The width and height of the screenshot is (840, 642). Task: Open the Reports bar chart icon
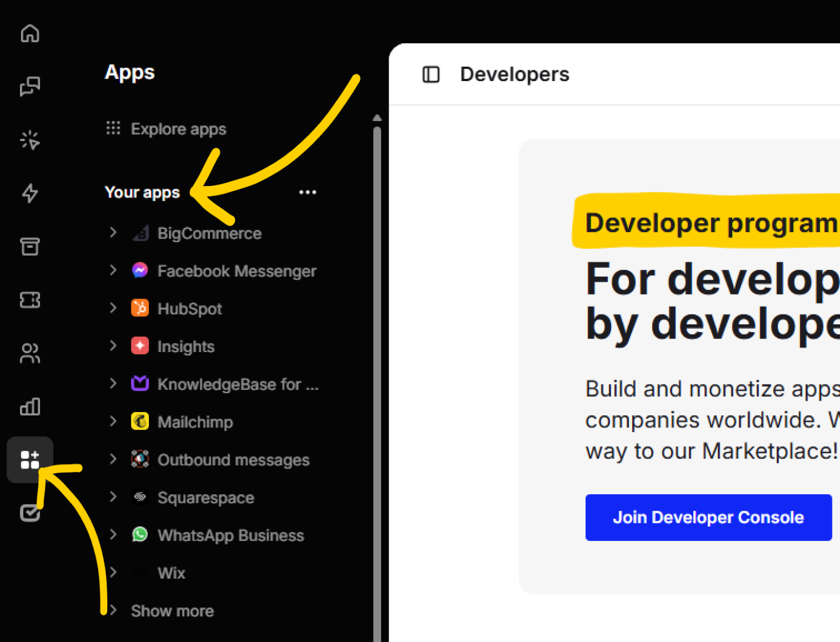click(x=30, y=406)
